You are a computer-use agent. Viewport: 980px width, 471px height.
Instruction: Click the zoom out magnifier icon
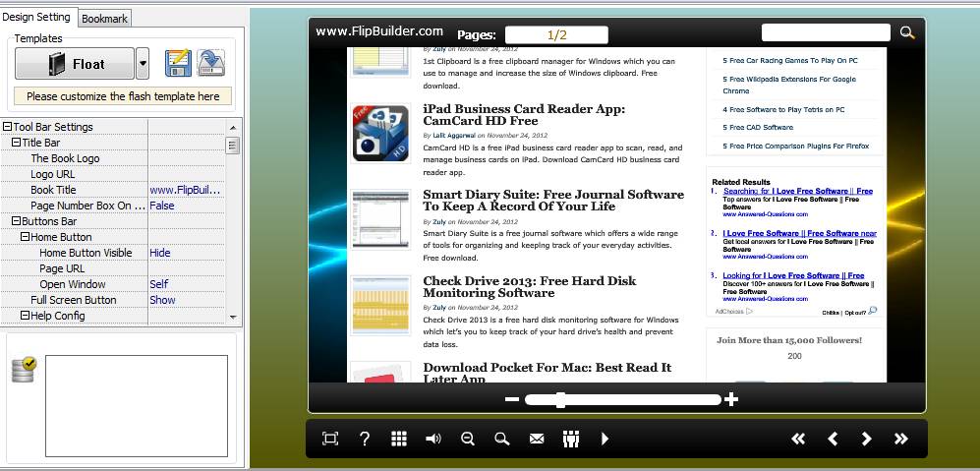468,439
